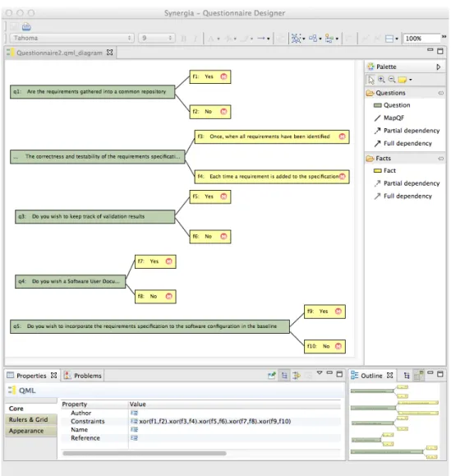
Task: Choose Partial dependency under Questions
Action: pos(407,131)
